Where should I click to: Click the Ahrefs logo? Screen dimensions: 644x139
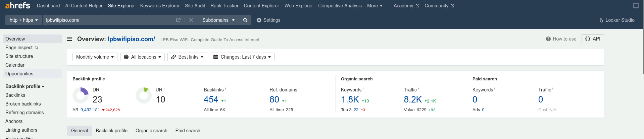[17, 6]
